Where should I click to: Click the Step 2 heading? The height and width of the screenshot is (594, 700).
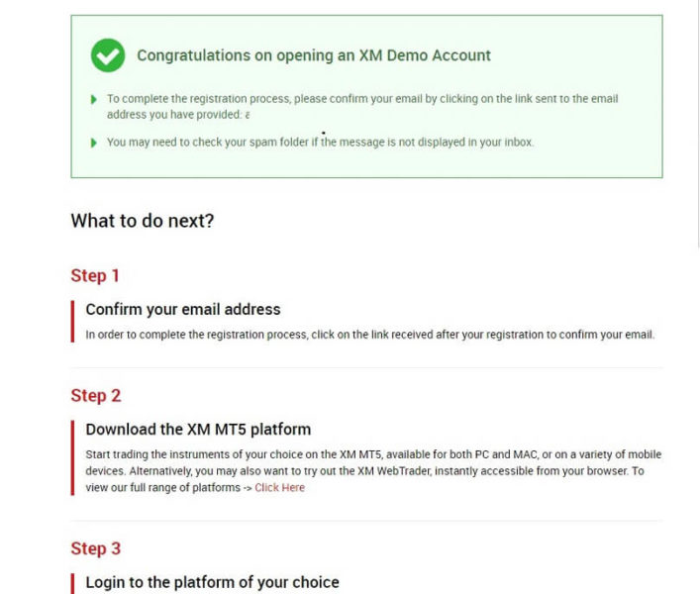pos(95,396)
